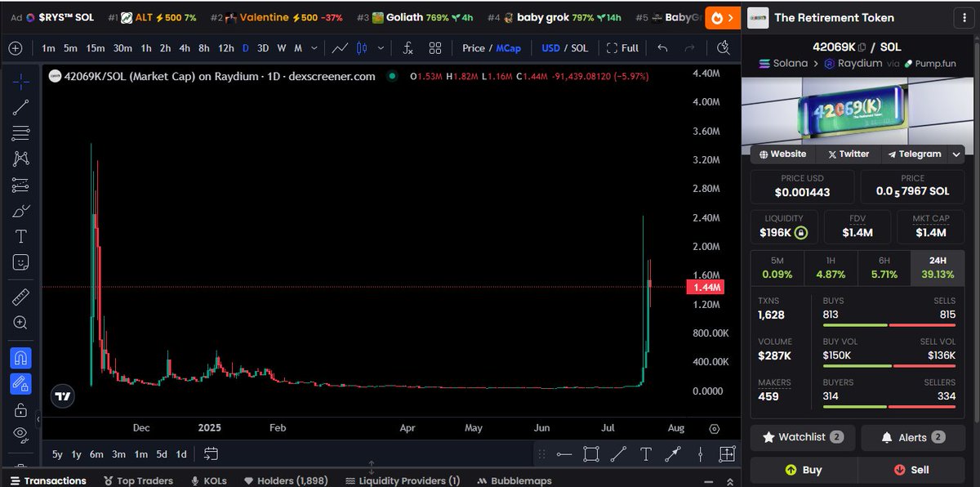Select the 1H stats tab
The width and height of the screenshot is (980, 487).
tap(831, 268)
